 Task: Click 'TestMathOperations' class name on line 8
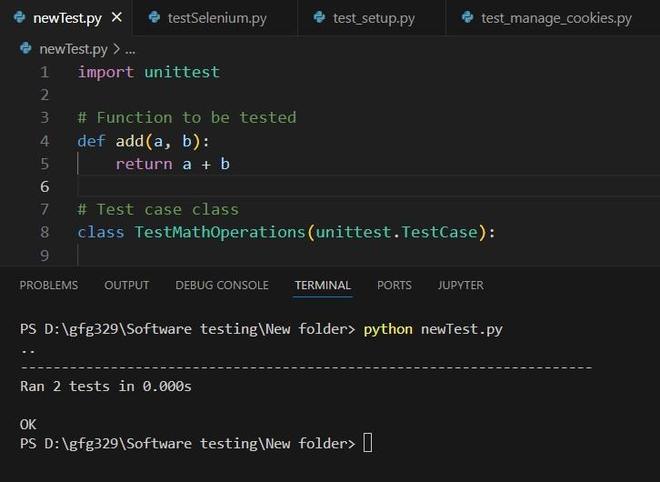220,232
